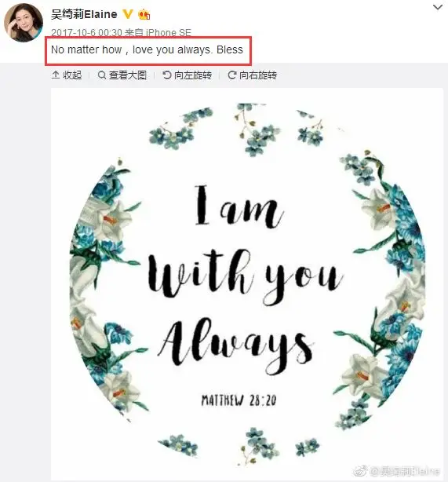The height and width of the screenshot is (482, 448).
Task: Click the "I am with you Always" image
Action: click(247, 284)
